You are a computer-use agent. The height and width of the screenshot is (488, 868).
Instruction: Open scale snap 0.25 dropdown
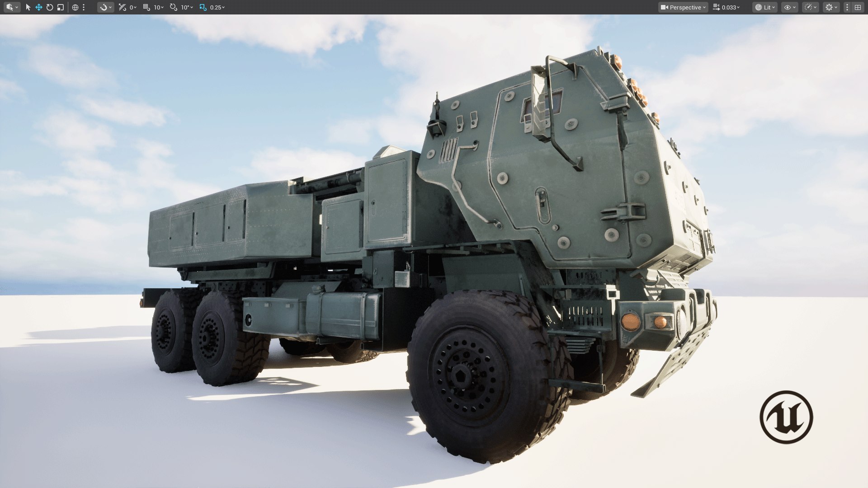tap(217, 7)
